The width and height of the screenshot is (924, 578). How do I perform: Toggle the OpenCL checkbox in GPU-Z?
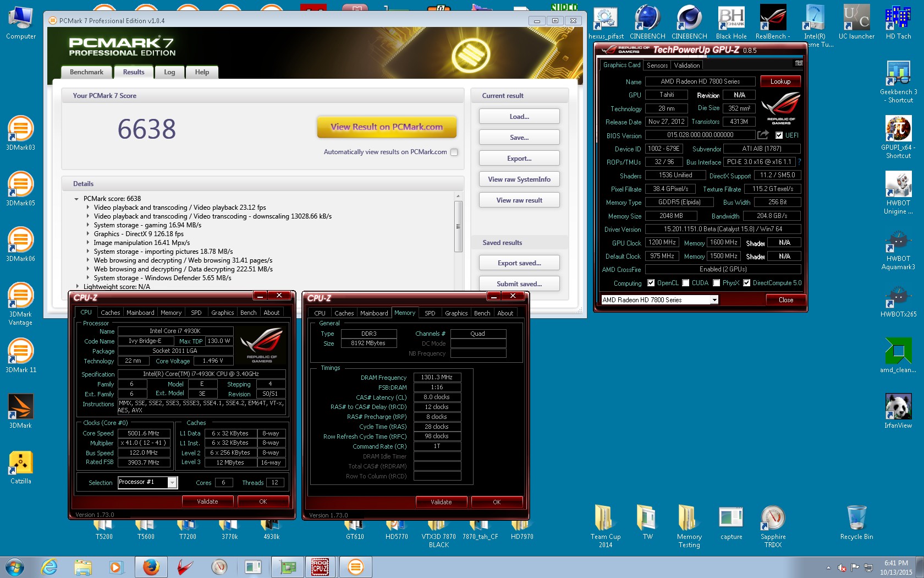click(x=651, y=283)
